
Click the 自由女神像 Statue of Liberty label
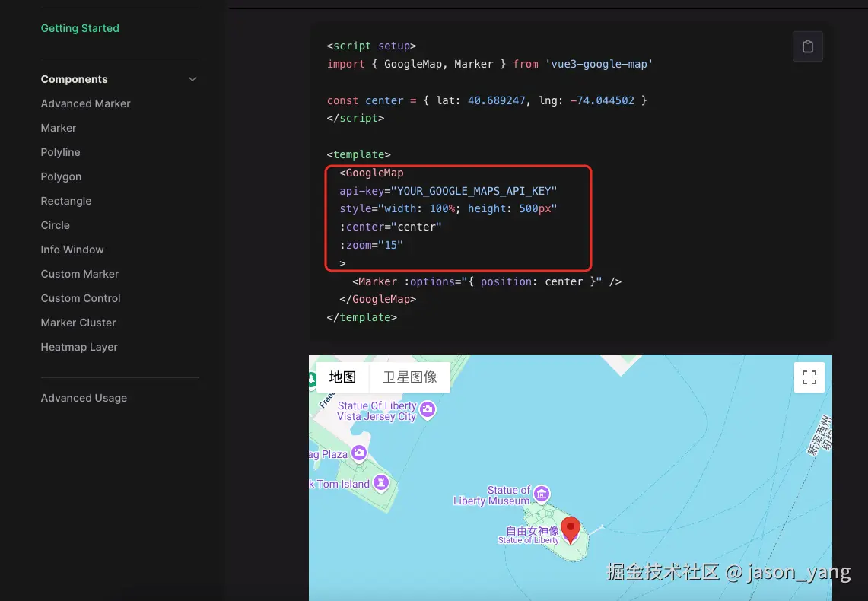coord(529,535)
